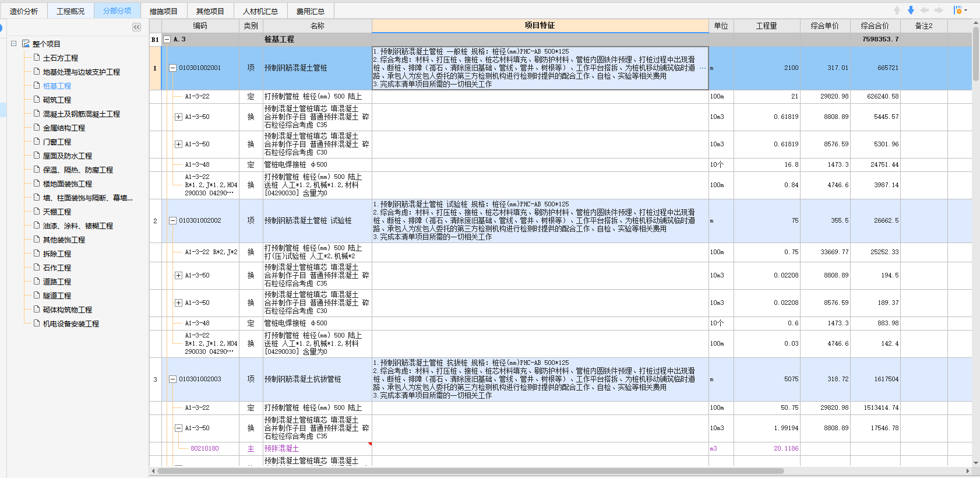Collapse the left tree panel with the double-chevron
Image resolution: width=980 pixels, height=478 pixels.
click(136, 27)
